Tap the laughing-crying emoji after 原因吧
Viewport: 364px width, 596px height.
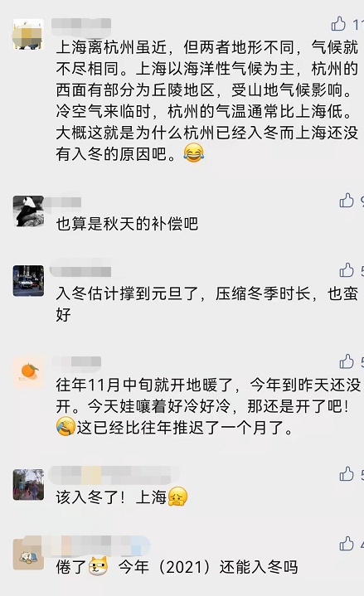[x=193, y=153]
